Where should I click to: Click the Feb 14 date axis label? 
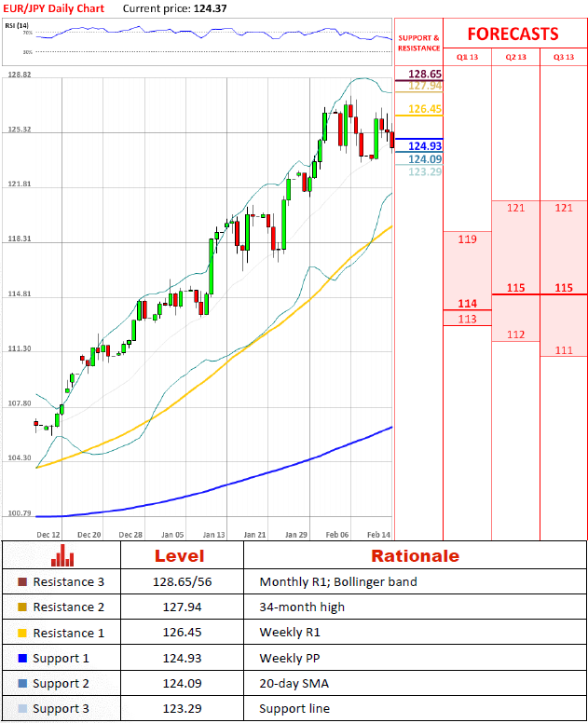point(378,535)
